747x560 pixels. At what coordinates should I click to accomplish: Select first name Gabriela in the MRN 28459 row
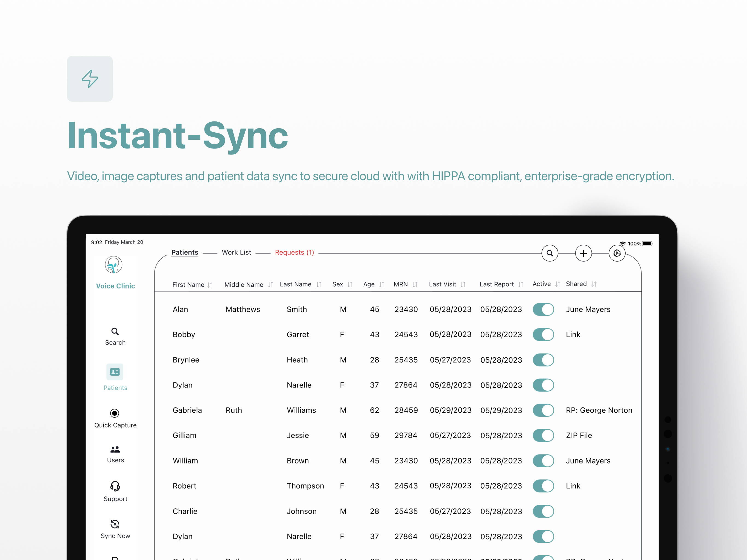coord(187,410)
